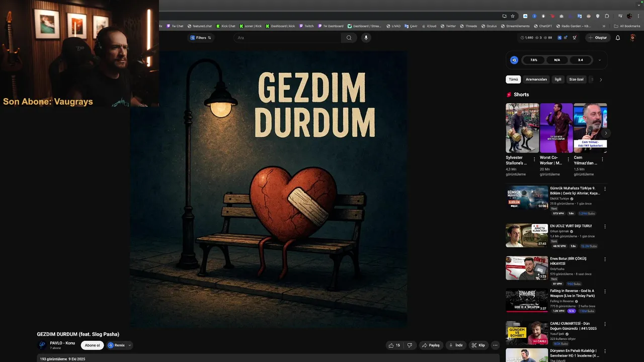Open options for Gümrük Muhafaza video

[605, 189]
